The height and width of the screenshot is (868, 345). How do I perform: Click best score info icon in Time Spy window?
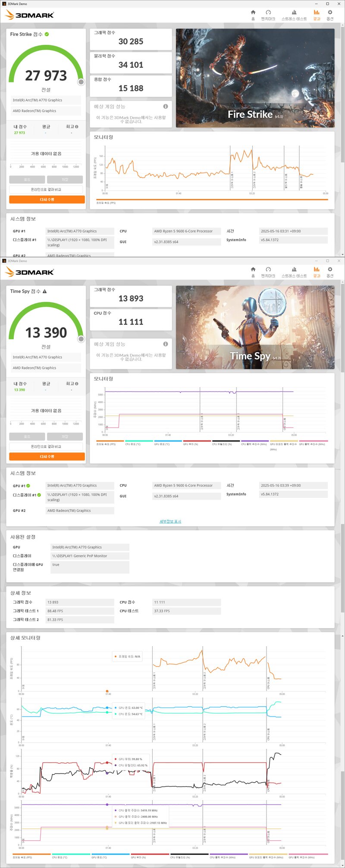[77, 384]
